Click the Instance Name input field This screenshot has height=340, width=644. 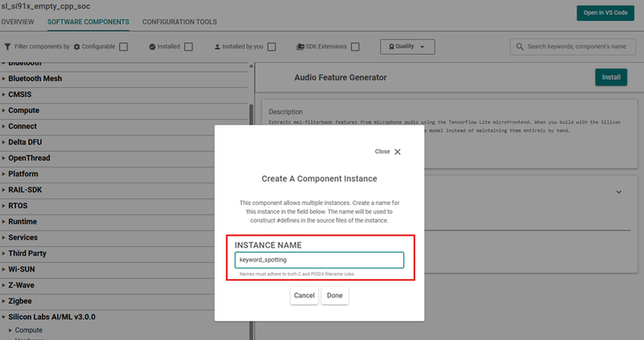319,260
